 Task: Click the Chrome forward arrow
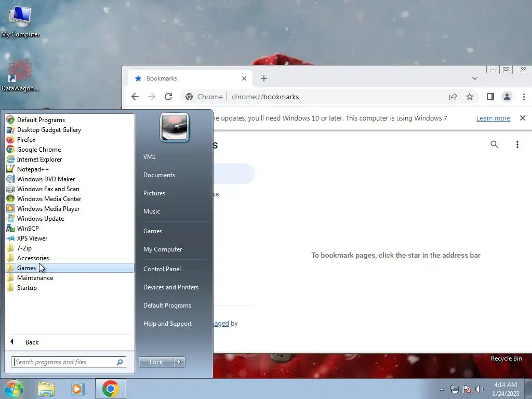pyautogui.click(x=152, y=97)
